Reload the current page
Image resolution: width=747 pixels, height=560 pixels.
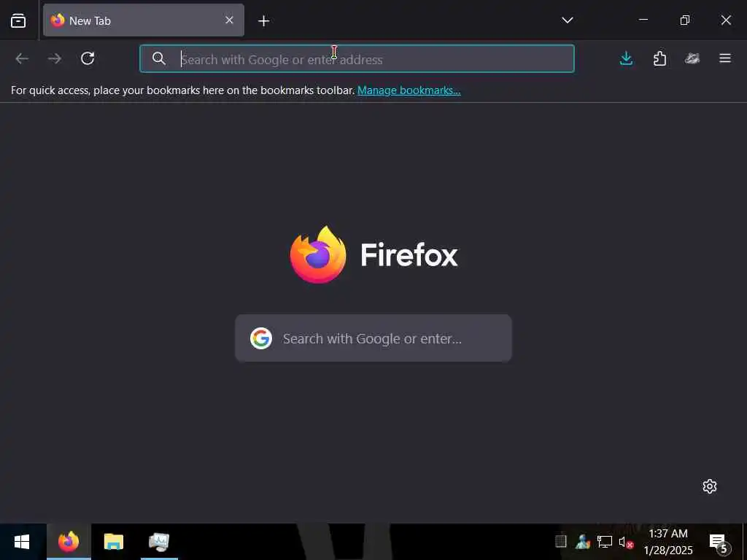click(88, 58)
